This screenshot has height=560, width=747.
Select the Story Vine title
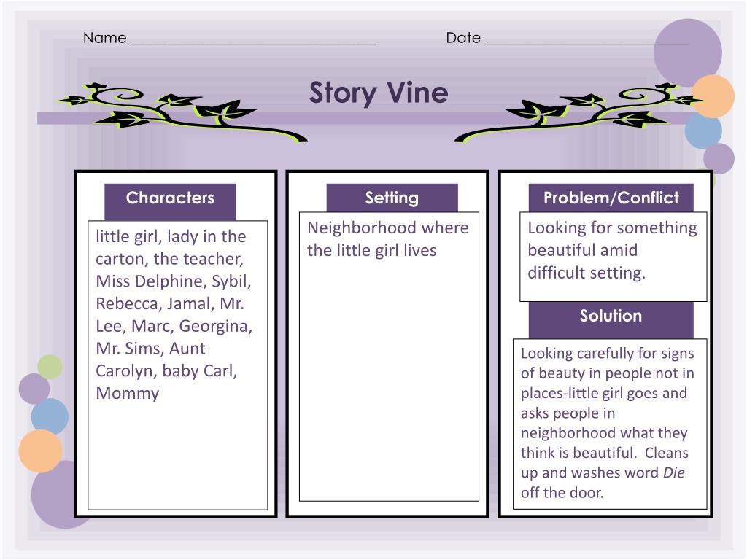point(379,93)
